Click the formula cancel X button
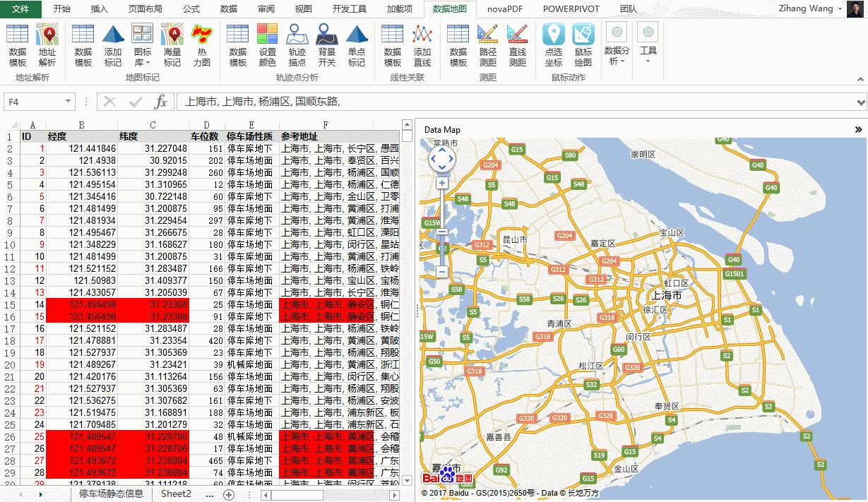The image size is (868, 502). 109,102
